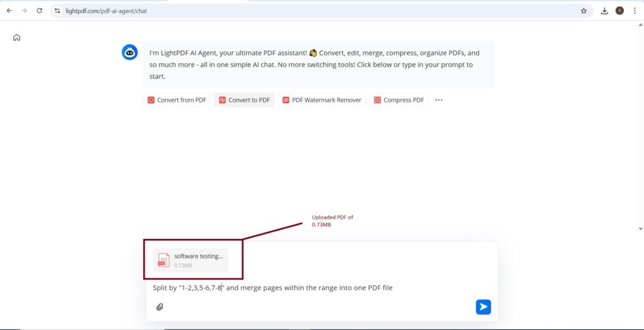Click the uploaded PDF file icon
Viewport: 644px width, 330px height.
tap(164, 260)
